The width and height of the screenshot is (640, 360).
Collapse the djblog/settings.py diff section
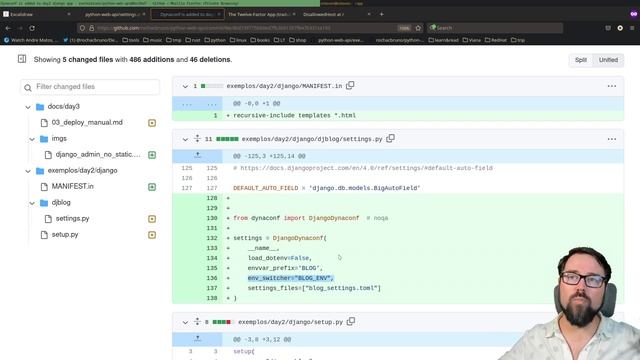[185, 140]
